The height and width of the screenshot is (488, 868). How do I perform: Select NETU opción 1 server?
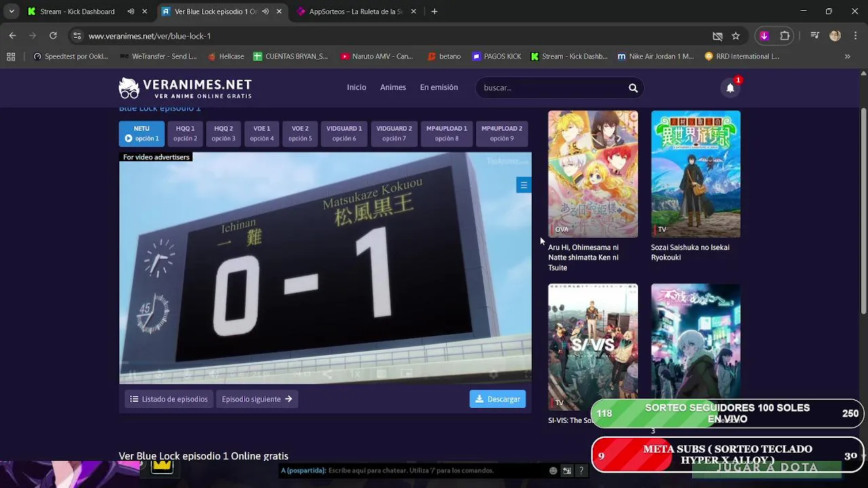(142, 134)
